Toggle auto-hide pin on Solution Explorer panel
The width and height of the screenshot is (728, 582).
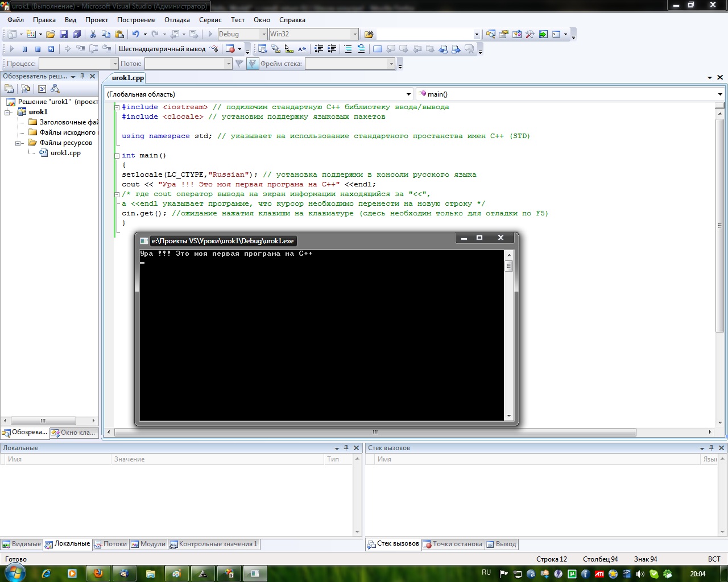click(82, 76)
